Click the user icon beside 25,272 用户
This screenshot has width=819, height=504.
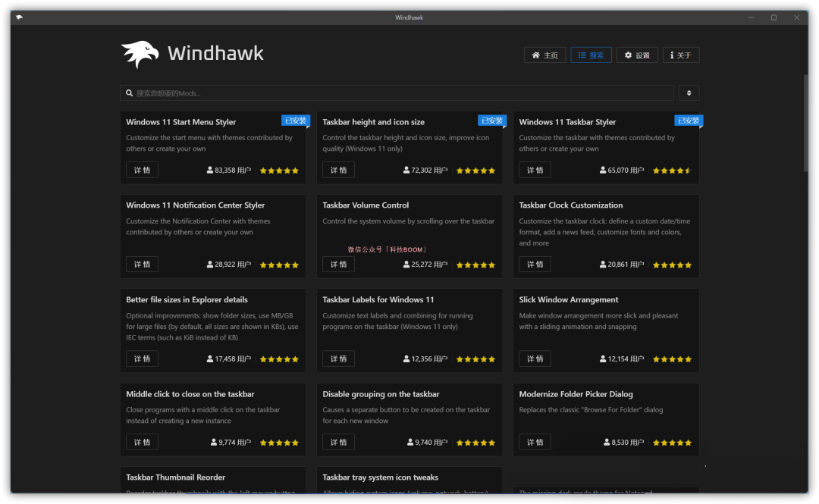click(x=406, y=265)
